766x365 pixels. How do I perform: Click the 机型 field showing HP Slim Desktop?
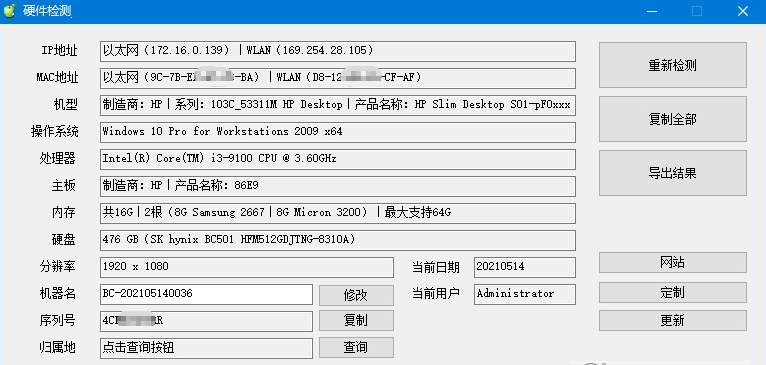coord(338,105)
